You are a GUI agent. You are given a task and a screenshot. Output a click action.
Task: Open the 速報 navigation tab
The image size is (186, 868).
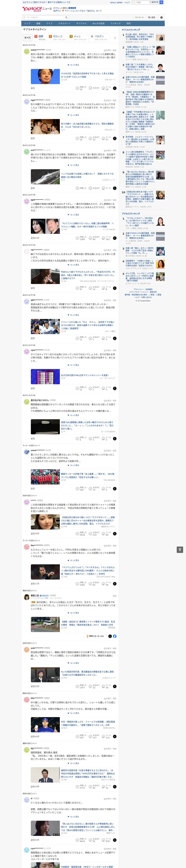click(x=38, y=24)
